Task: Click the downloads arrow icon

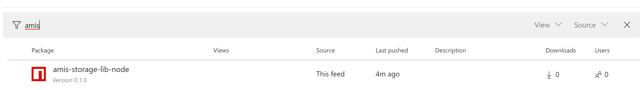Action: [549, 75]
